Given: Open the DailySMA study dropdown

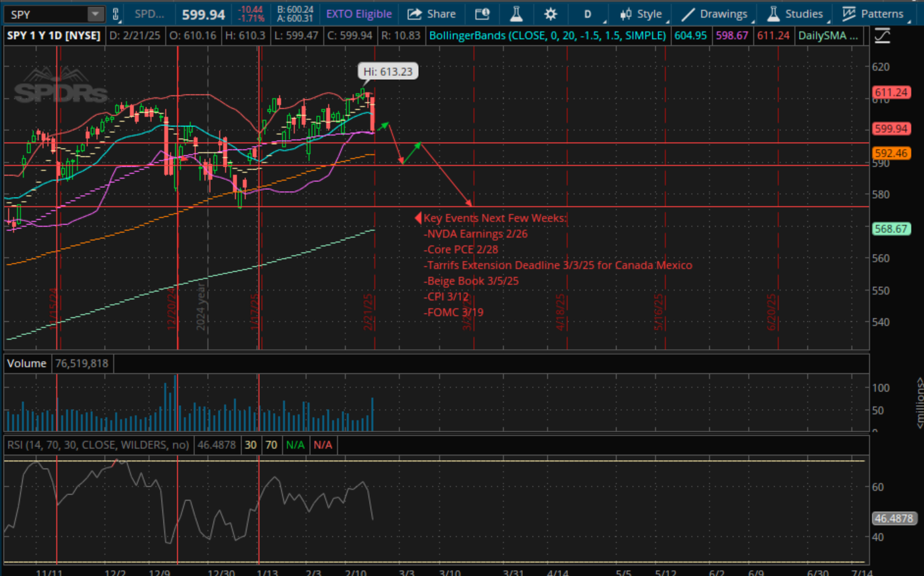Looking at the screenshot, I should [x=828, y=36].
